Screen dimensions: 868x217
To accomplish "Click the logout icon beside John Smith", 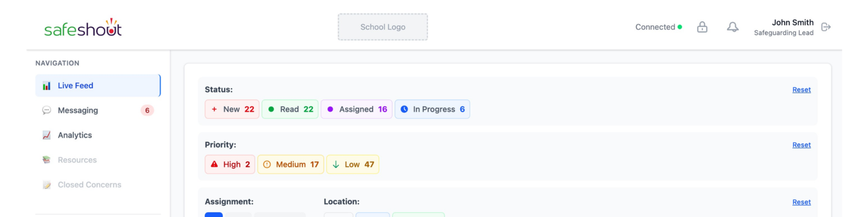I will tap(826, 27).
